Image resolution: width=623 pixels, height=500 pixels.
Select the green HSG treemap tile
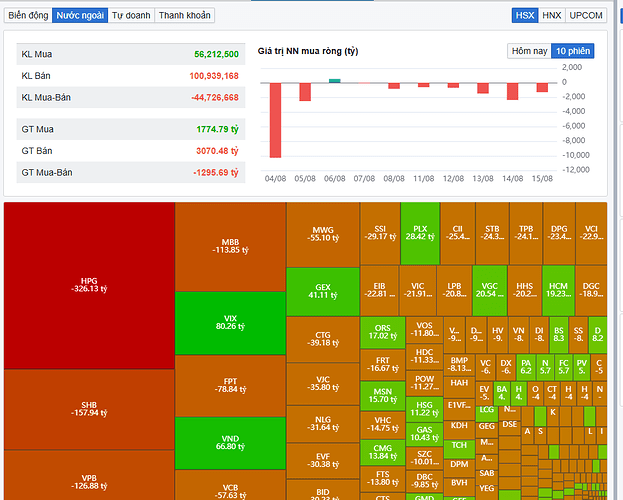pyautogui.click(x=424, y=409)
